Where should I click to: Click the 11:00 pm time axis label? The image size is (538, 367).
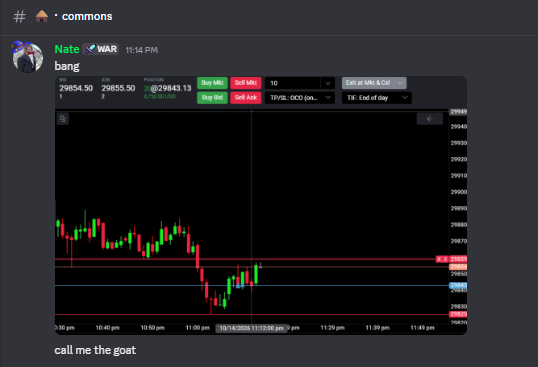[198, 328]
